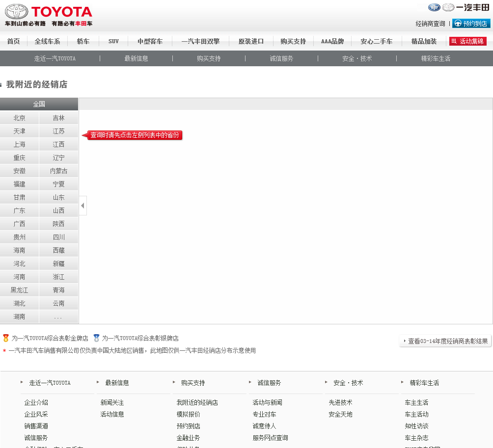Screen dimensions: 493x448
Task: Expand footer heading 精彩车生活
Action: (424, 383)
